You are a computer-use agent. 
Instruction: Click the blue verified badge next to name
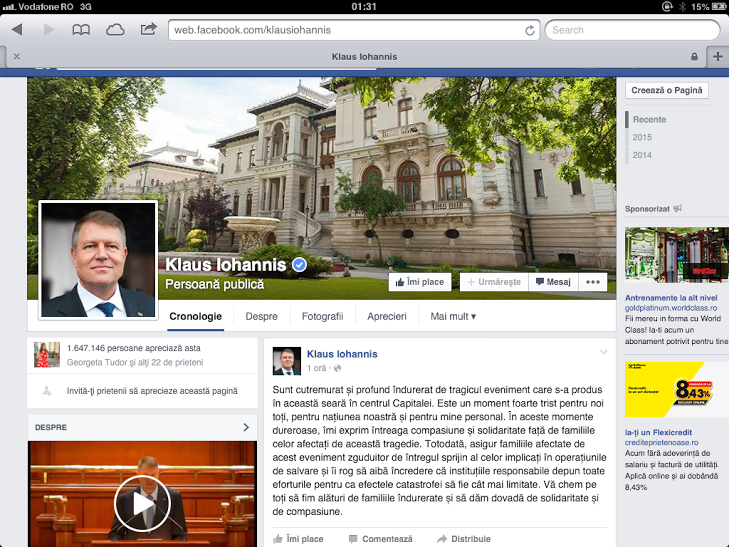pyautogui.click(x=299, y=264)
